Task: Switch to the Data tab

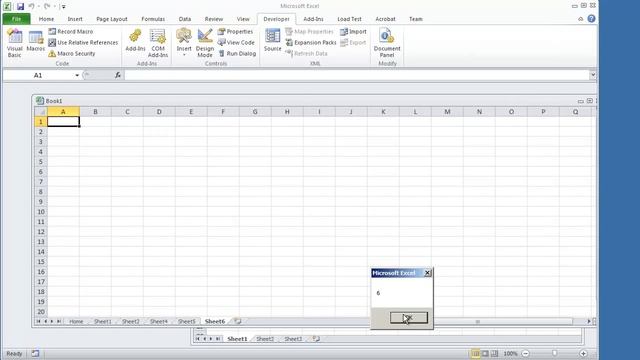Action: click(x=184, y=19)
